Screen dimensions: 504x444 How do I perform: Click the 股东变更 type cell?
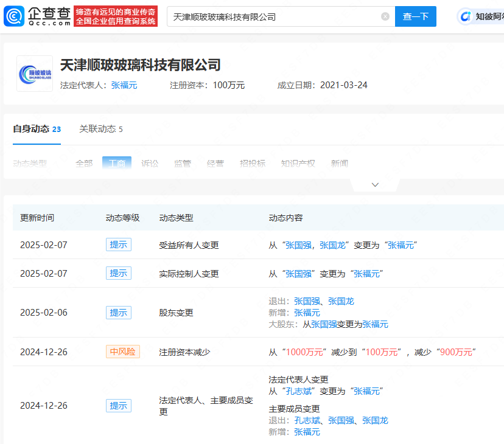click(176, 313)
